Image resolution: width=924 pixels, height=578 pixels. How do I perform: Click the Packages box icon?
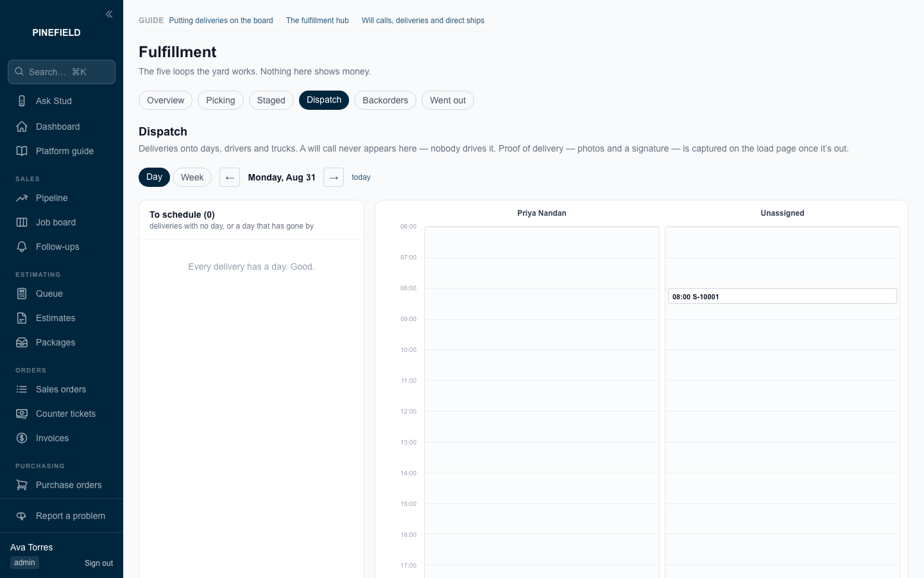[x=22, y=342]
